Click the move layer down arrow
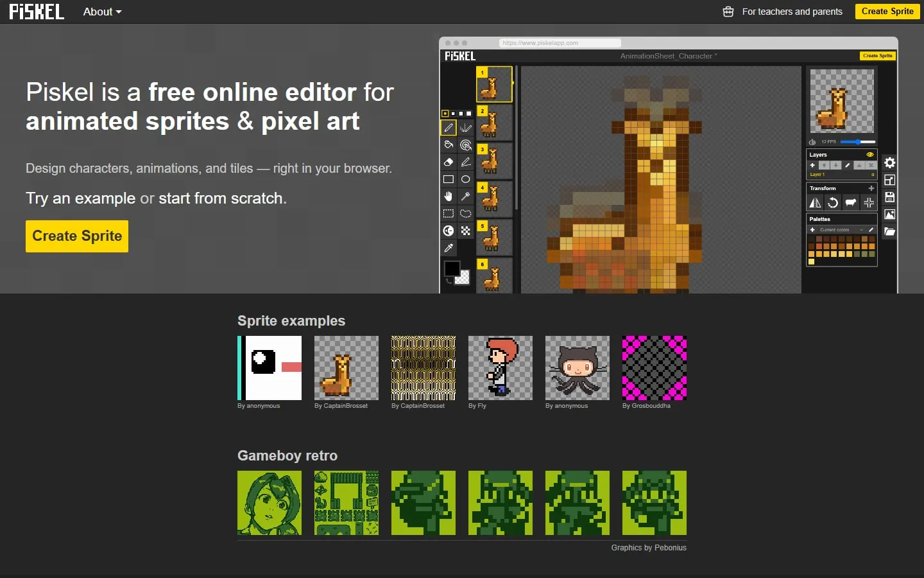The height and width of the screenshot is (578, 924). coord(836,165)
